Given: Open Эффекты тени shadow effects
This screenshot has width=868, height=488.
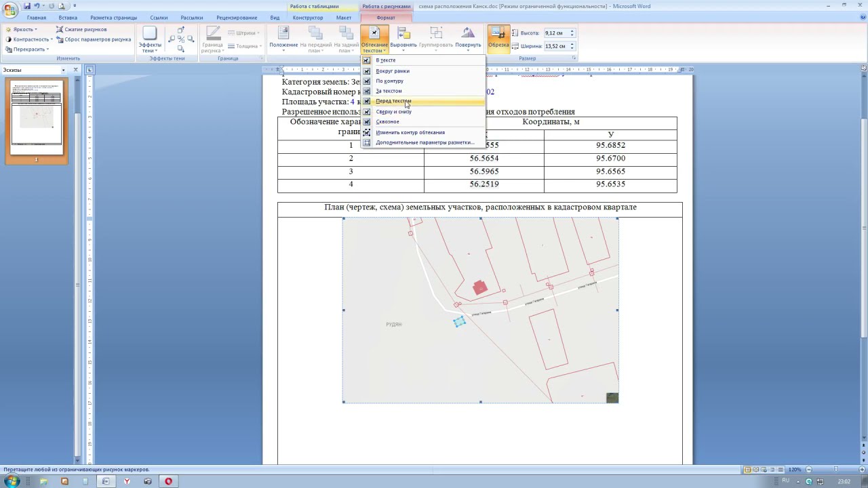Looking at the screenshot, I should click(x=149, y=40).
